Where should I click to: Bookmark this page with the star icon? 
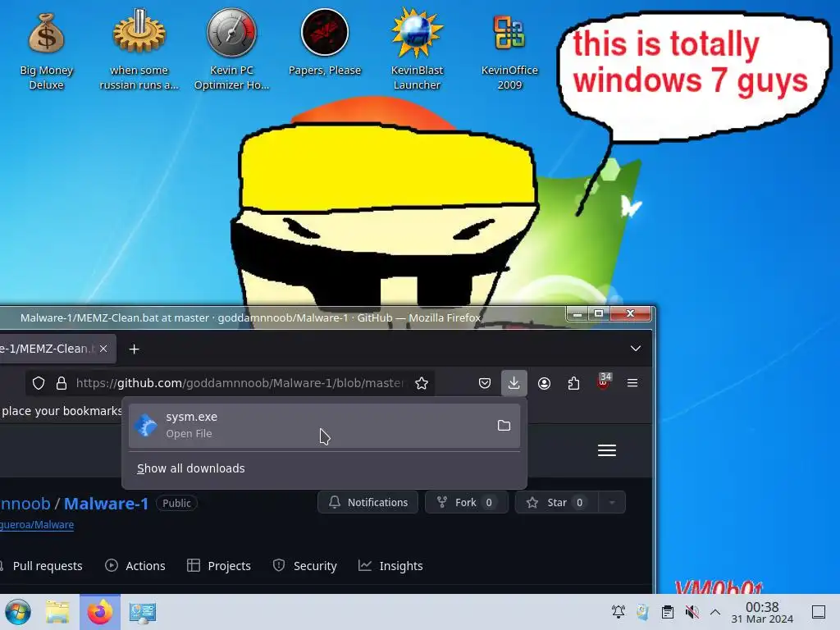click(422, 383)
